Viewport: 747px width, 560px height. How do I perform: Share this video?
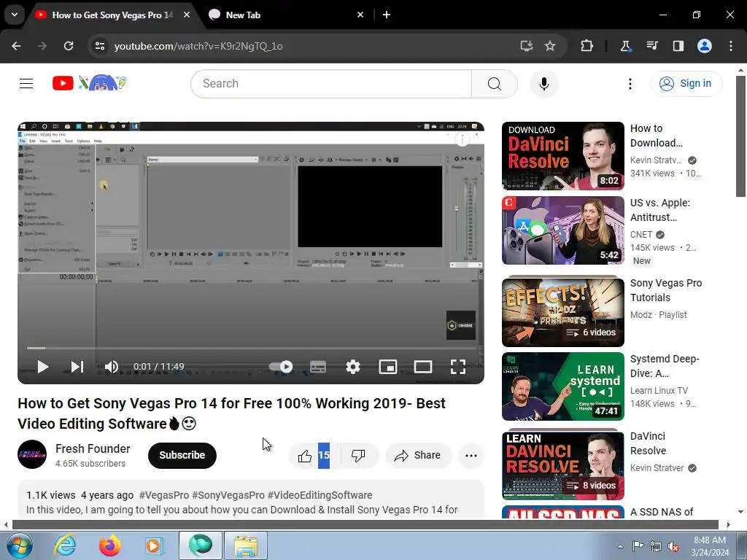click(x=418, y=456)
